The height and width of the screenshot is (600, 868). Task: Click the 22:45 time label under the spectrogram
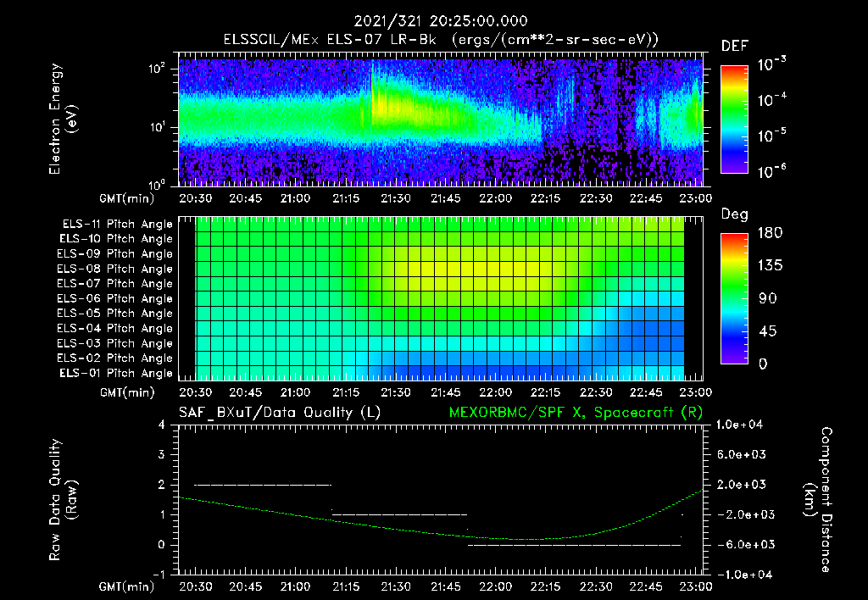[645, 198]
